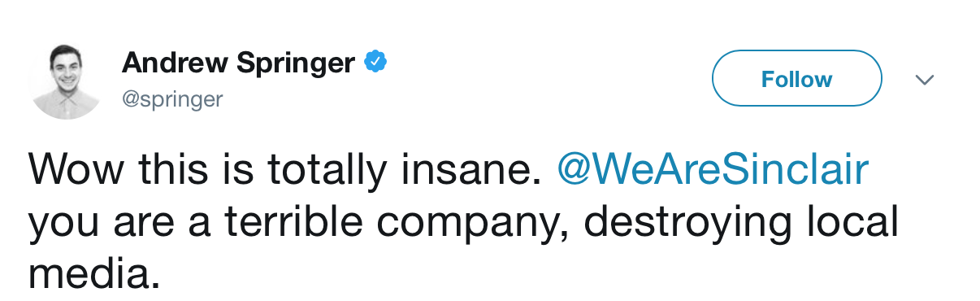Screen dimensions: 980x301
Task: Click the Andrew Springer display name
Action: pyautogui.click(x=238, y=63)
